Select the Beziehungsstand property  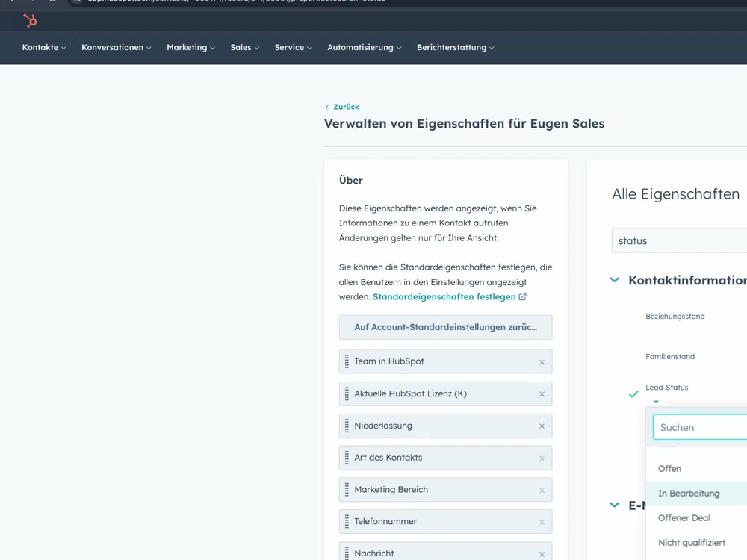pyautogui.click(x=675, y=316)
